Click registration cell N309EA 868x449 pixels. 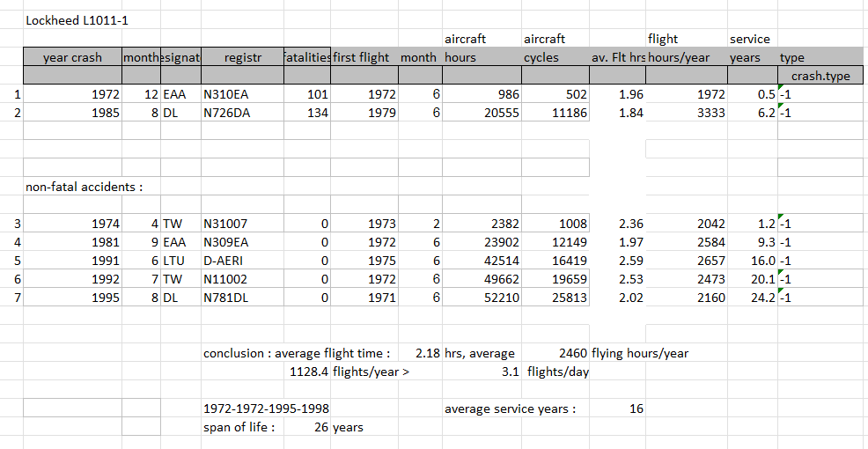tap(242, 242)
